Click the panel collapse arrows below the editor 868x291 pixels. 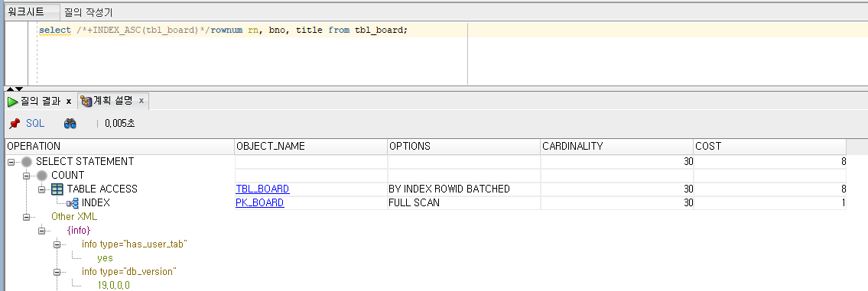tap(15, 89)
